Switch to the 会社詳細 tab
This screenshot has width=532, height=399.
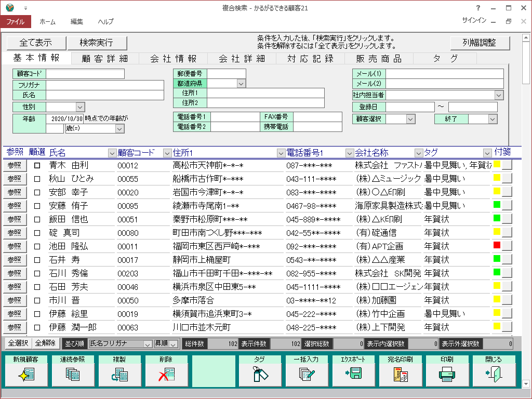242,59
